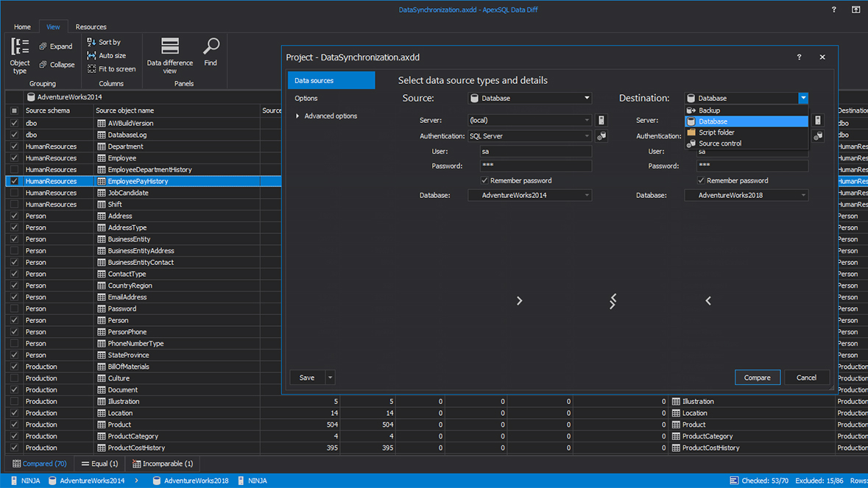Click destination server browse icon
The image size is (868, 488).
(x=818, y=120)
